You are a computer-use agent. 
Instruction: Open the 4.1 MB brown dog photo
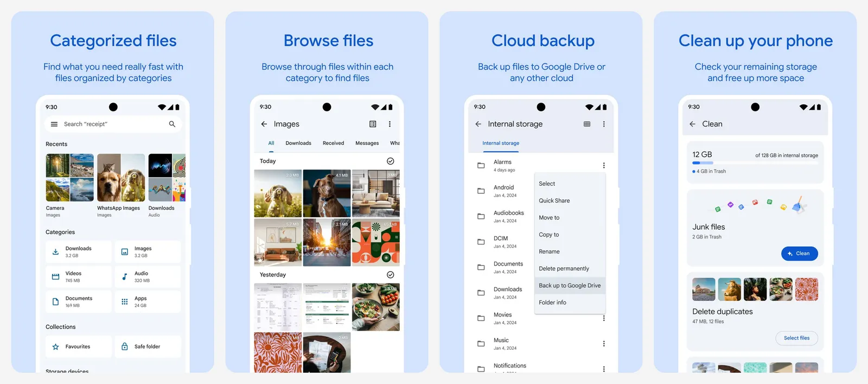pos(327,193)
